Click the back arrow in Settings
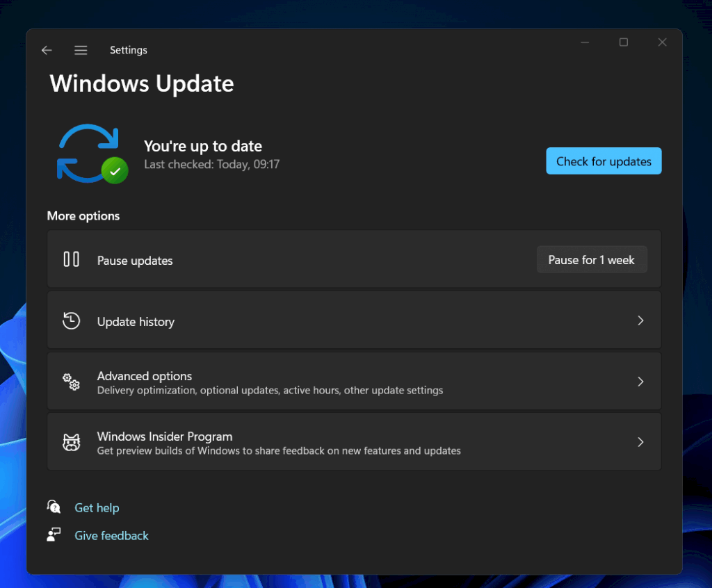The width and height of the screenshot is (712, 588). 46,50
